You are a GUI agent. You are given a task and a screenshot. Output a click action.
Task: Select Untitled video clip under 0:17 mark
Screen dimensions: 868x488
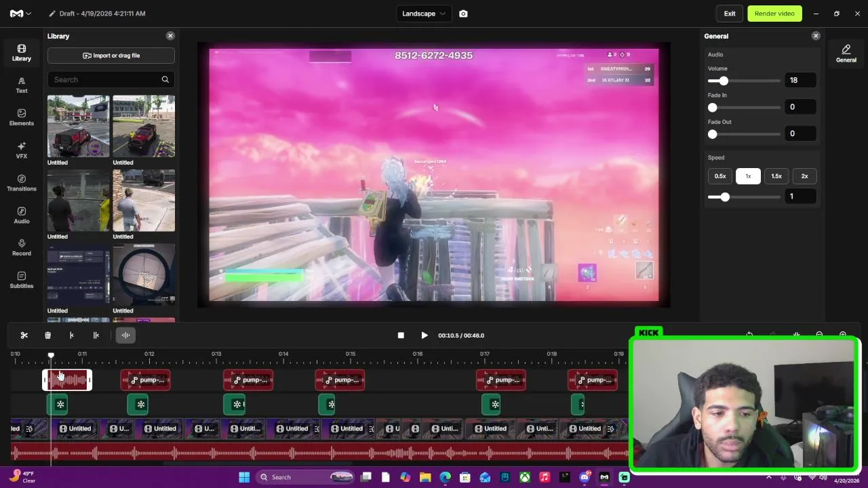click(490, 429)
